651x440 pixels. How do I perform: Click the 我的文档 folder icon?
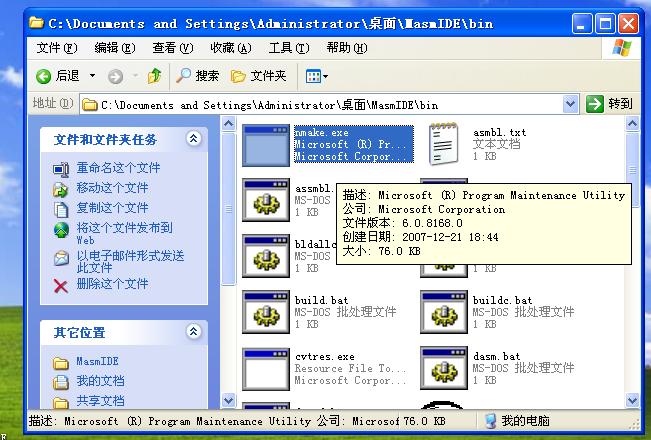61,382
